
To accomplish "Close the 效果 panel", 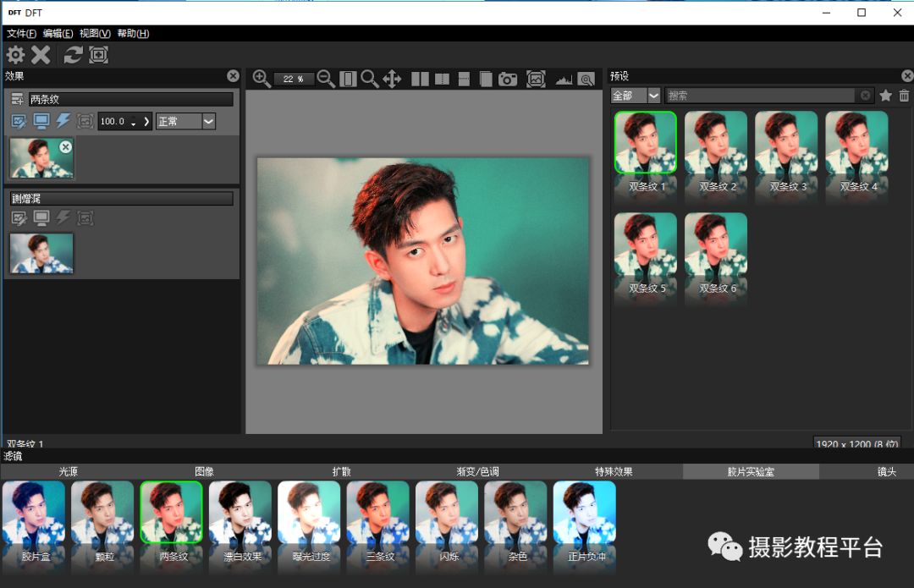I will pyautogui.click(x=234, y=76).
